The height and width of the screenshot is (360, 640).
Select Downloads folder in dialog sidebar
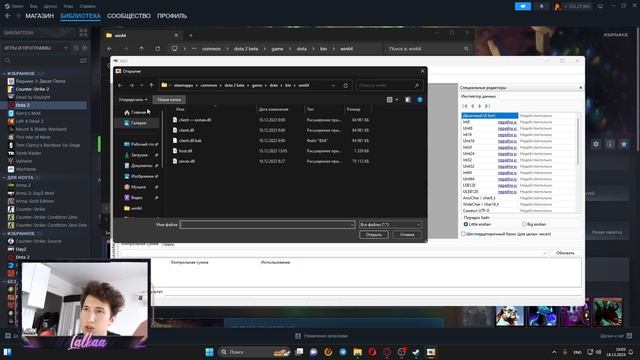[139, 155]
